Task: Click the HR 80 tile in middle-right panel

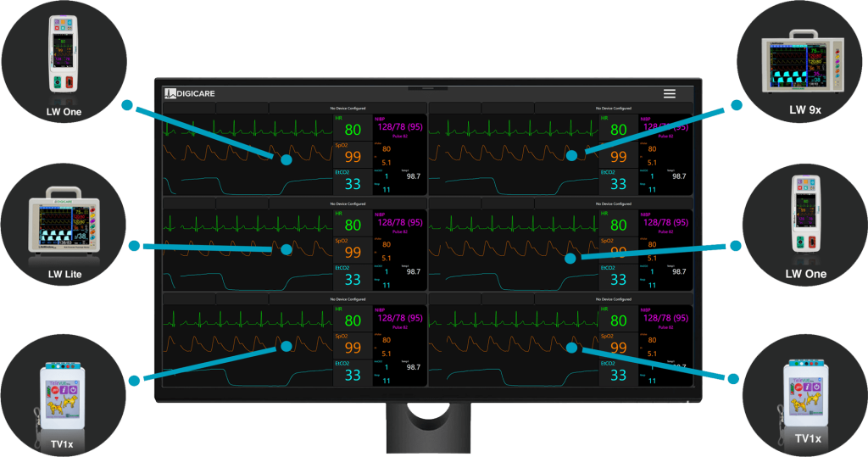Action: (x=618, y=223)
